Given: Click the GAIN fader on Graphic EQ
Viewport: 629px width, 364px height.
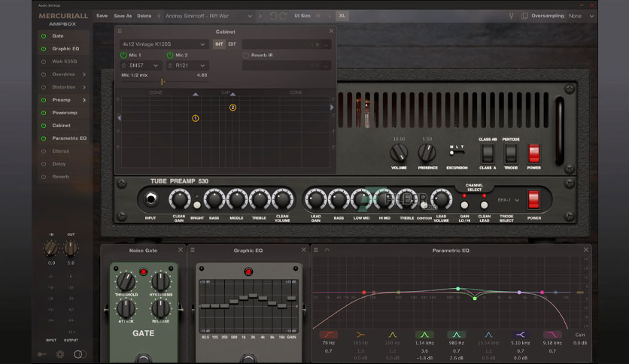Looking at the screenshot, I should tap(292, 299).
